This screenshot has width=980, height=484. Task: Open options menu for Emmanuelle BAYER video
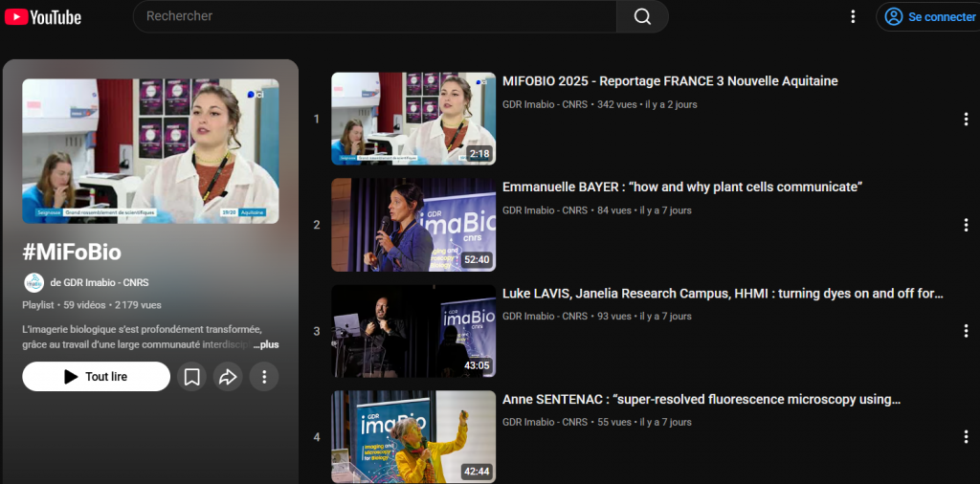click(966, 225)
